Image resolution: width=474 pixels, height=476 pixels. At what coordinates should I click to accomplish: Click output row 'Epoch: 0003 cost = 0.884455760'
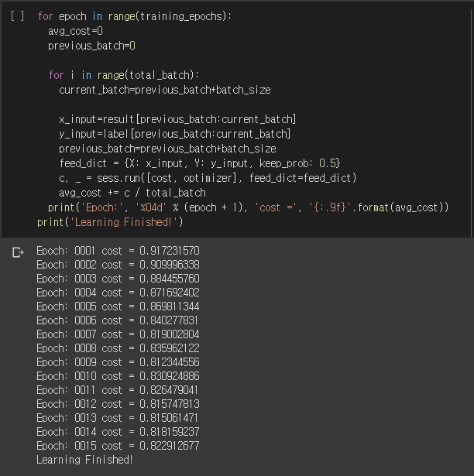click(118, 279)
